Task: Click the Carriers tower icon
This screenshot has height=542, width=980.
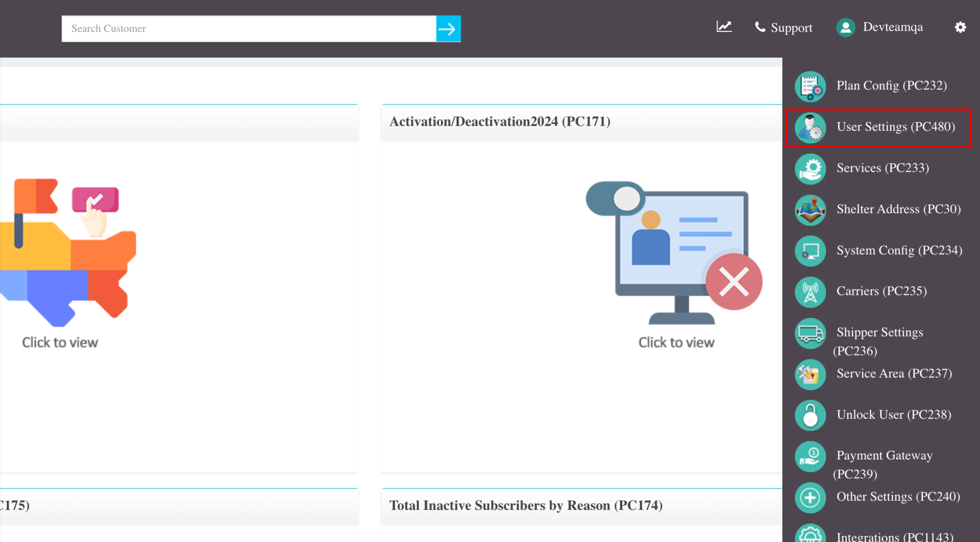Action: point(810,292)
